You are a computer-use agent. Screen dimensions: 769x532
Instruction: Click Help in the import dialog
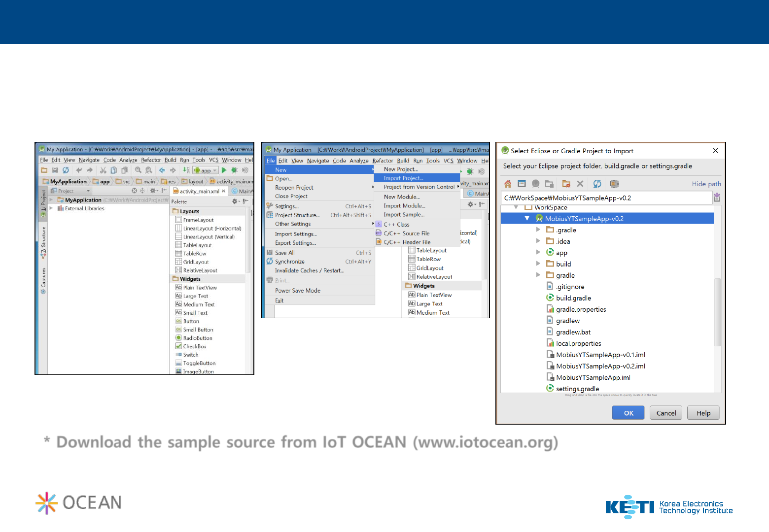(x=703, y=413)
